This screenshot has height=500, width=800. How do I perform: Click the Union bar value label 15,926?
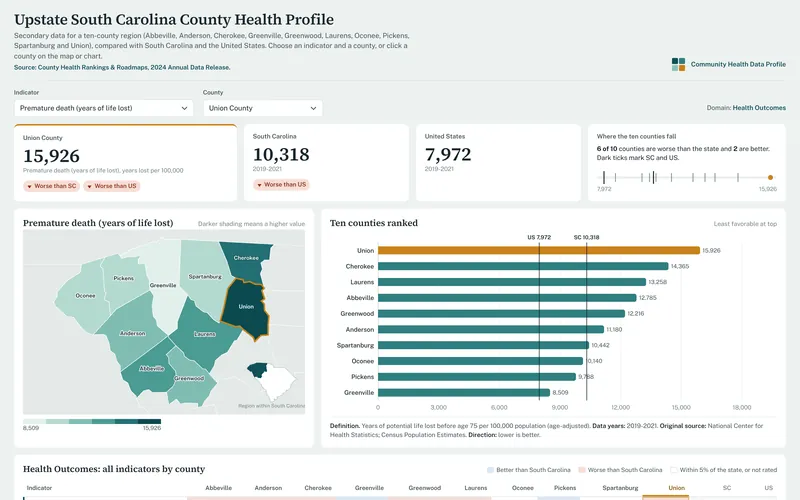click(711, 251)
